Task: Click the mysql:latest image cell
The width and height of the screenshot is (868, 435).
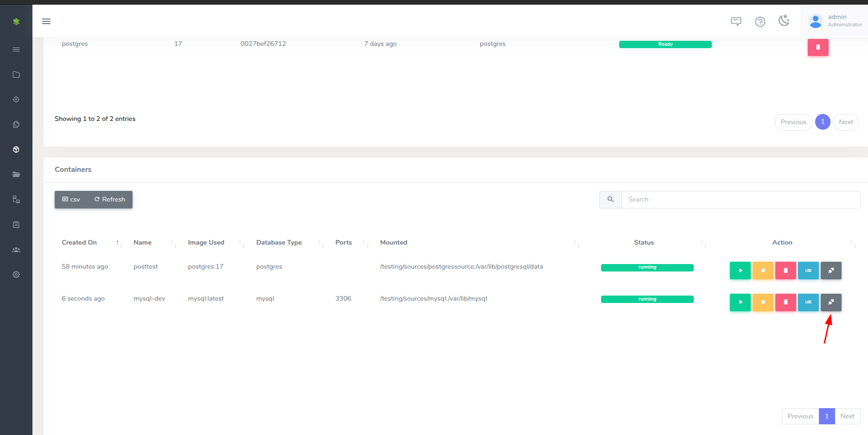Action: (206, 299)
